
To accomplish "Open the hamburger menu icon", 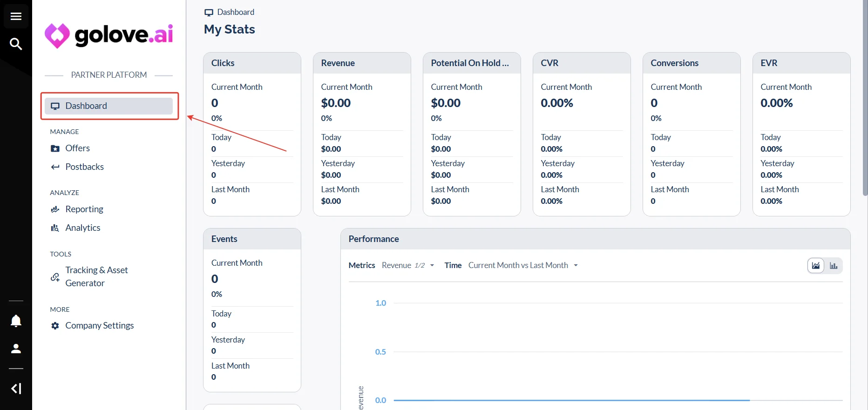I will [16, 16].
